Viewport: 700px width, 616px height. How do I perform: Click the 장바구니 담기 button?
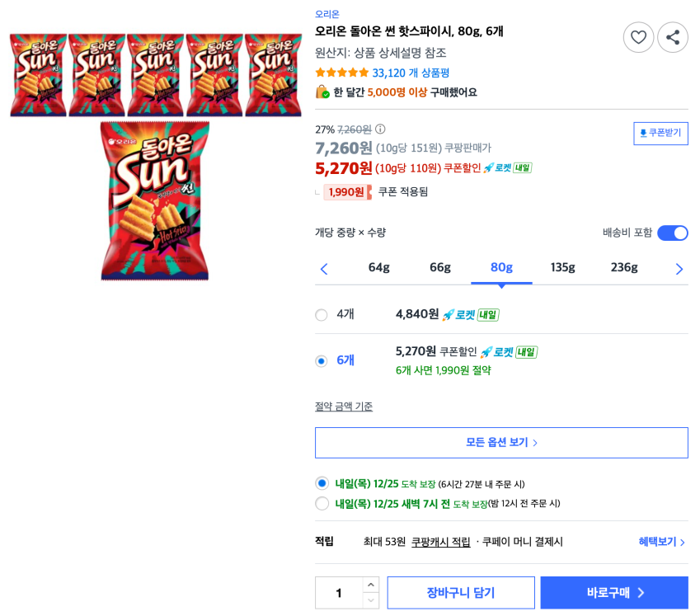[x=461, y=593]
